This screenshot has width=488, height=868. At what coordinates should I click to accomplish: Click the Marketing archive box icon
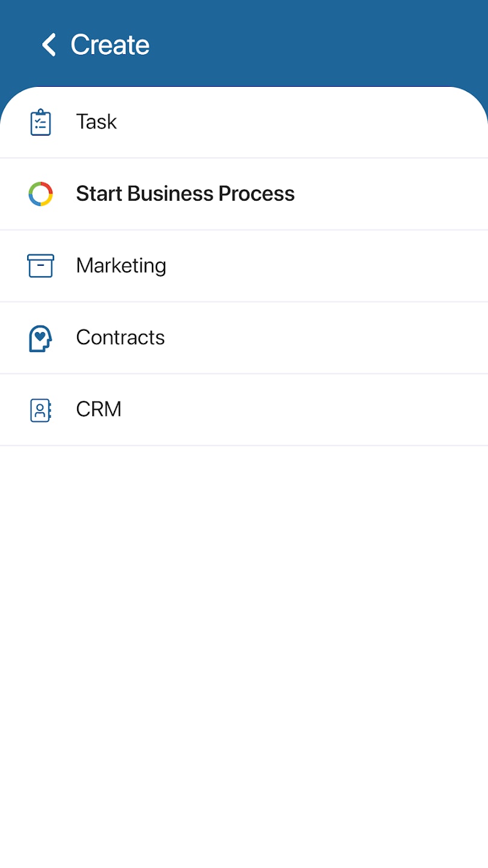tap(40, 266)
